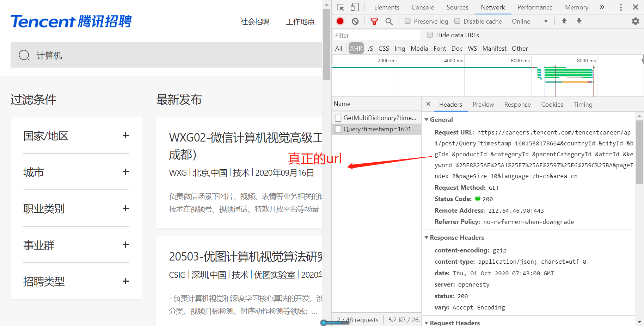This screenshot has height=326, width=644.
Task: Import HAR file with upload arrow
Action: 564,21
